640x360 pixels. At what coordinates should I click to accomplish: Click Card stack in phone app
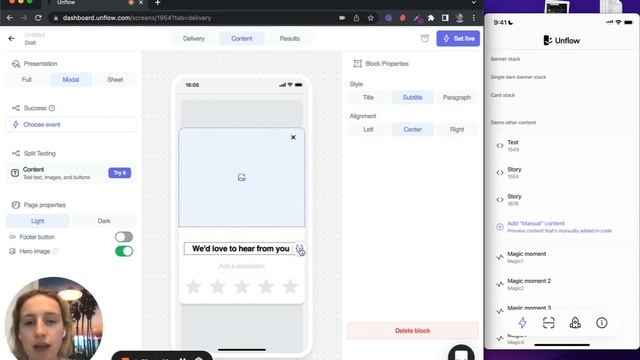tap(502, 95)
